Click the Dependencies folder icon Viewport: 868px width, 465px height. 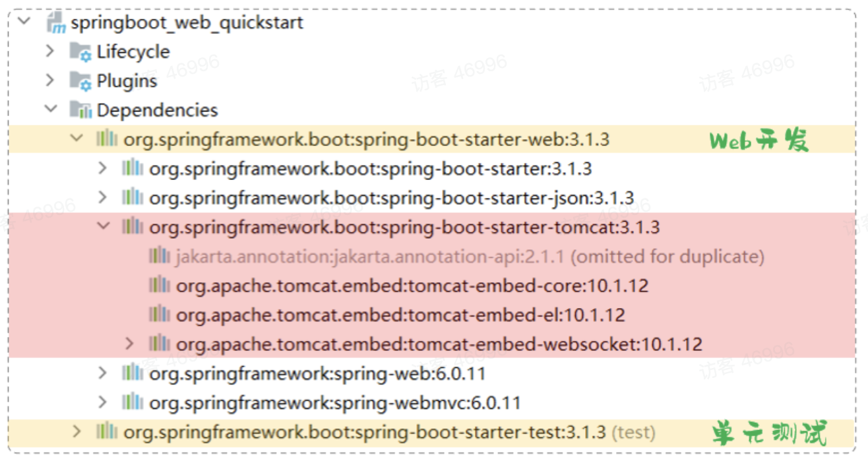80,110
